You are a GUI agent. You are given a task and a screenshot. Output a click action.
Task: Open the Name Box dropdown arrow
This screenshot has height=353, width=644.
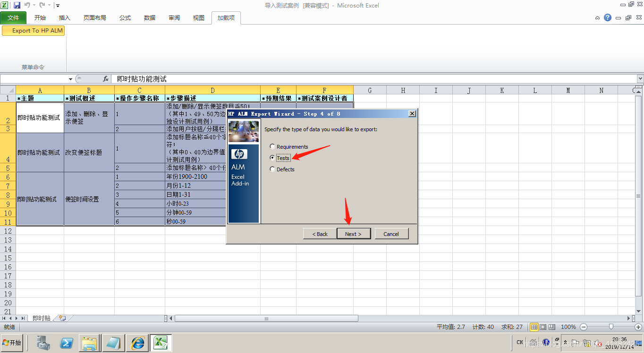tap(70, 79)
